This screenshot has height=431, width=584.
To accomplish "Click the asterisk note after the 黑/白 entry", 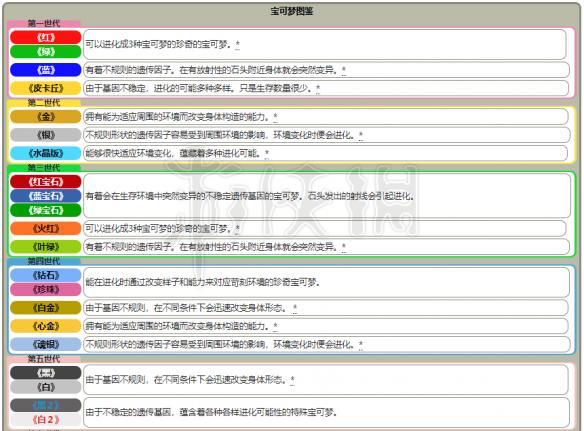I will 292,380.
